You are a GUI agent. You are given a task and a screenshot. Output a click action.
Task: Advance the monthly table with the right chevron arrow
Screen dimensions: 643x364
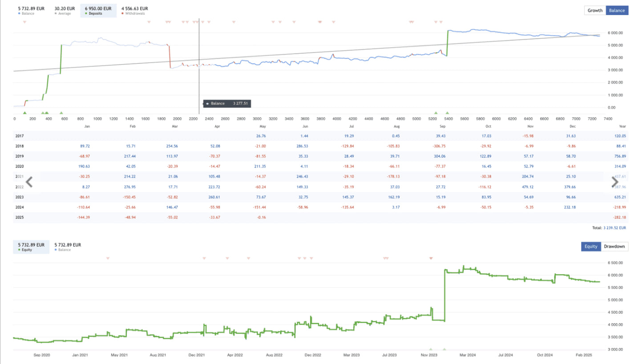point(615,182)
